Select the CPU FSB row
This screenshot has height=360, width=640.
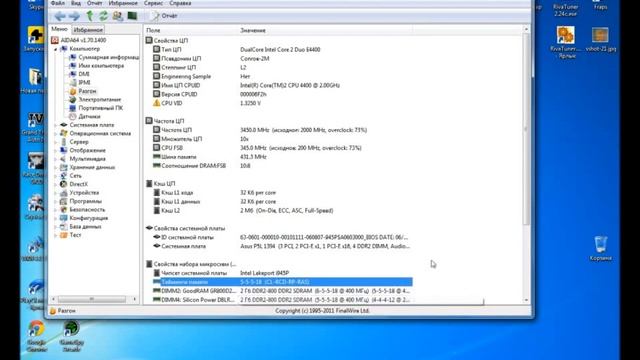coord(278,148)
